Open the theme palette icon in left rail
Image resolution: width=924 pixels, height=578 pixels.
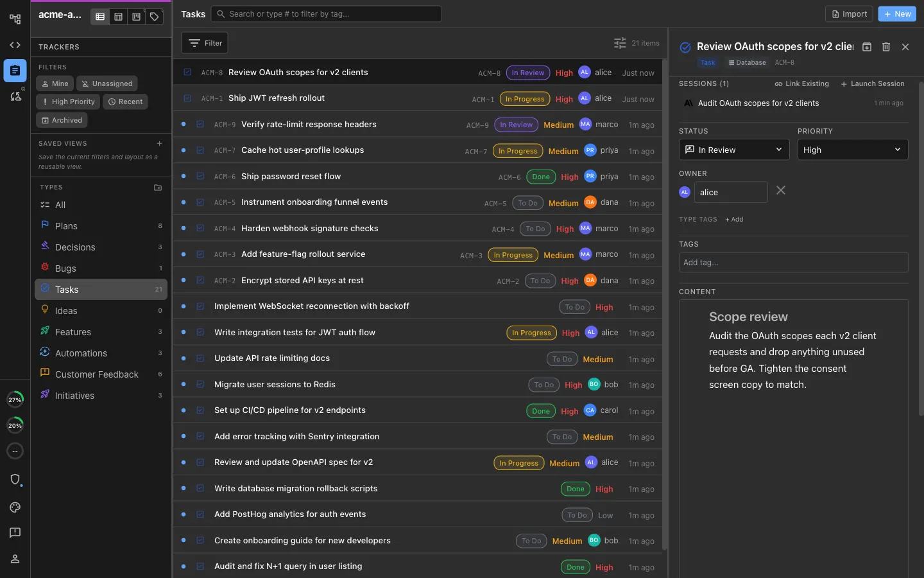click(15, 507)
